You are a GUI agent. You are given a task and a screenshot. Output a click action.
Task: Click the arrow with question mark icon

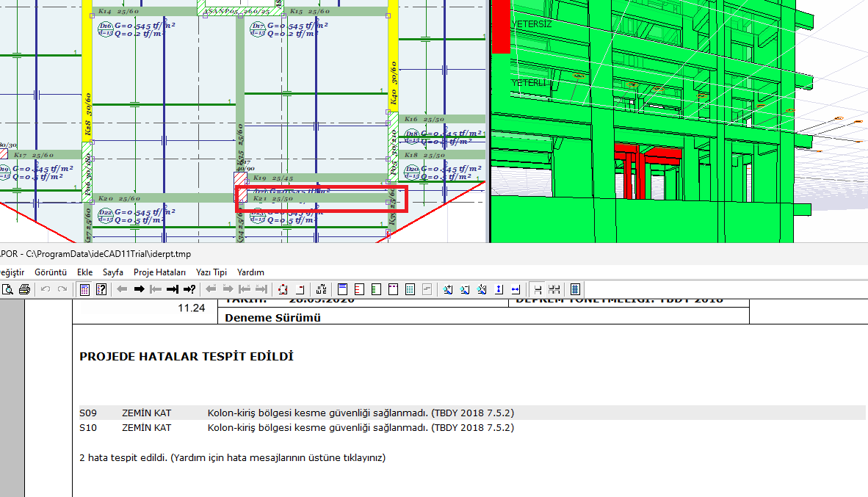coord(189,289)
